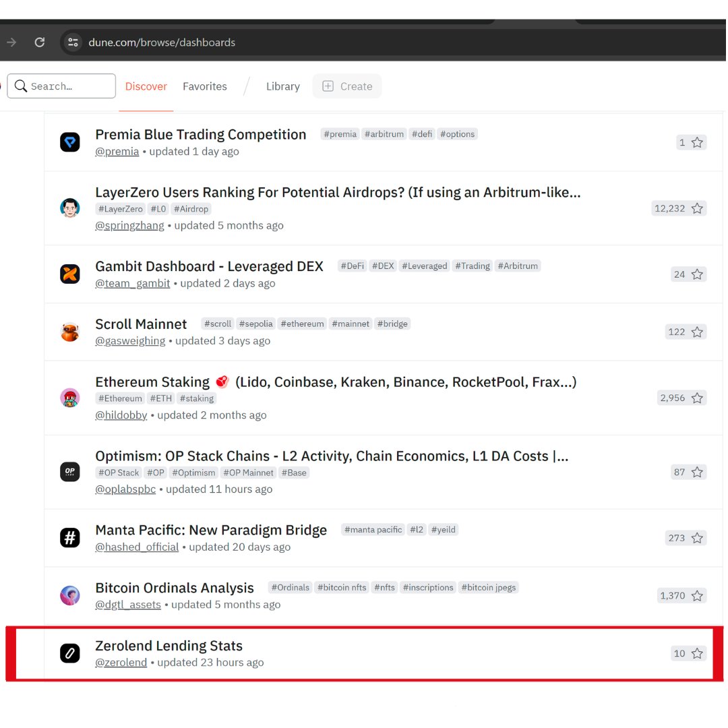Select the #OP Mainnet tag
This screenshot has width=728, height=728.
[248, 473]
